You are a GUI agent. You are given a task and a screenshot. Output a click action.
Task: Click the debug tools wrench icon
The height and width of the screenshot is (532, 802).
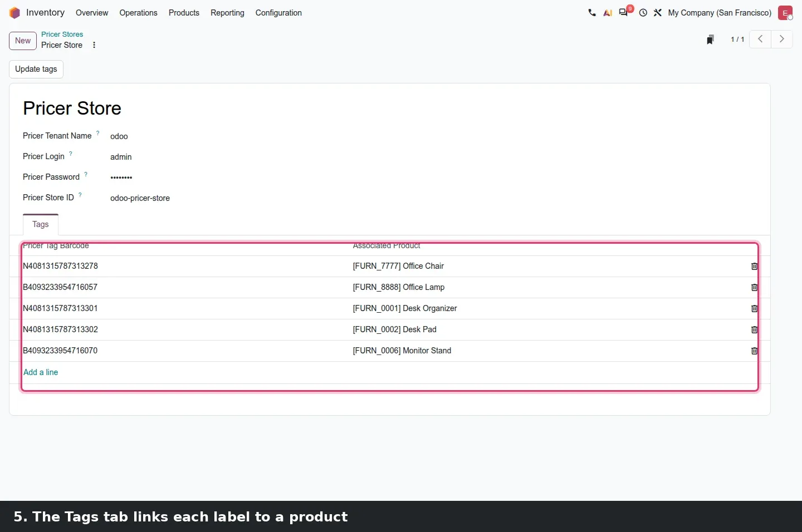pos(658,13)
